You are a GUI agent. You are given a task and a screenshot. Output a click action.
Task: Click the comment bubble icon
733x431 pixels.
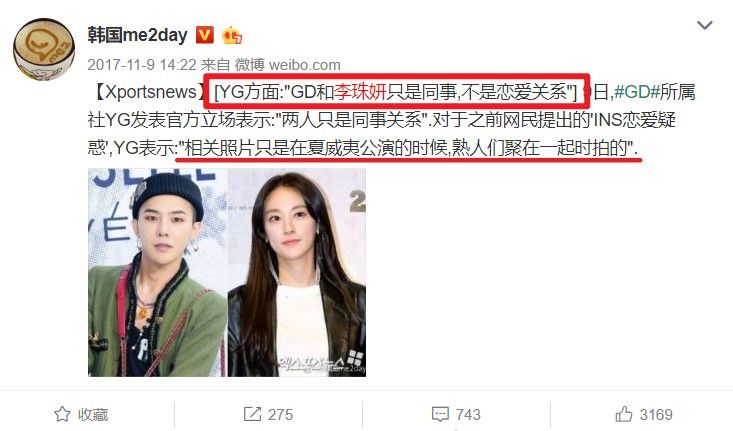coord(440,415)
